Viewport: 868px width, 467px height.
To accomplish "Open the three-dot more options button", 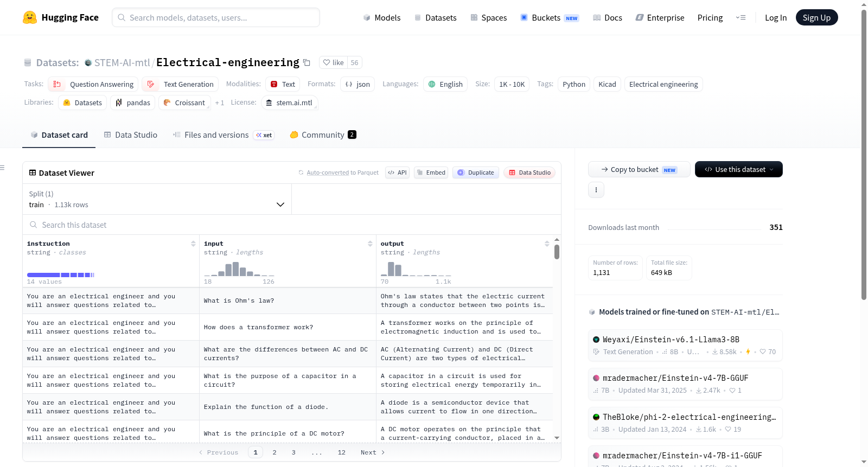I will click(596, 190).
